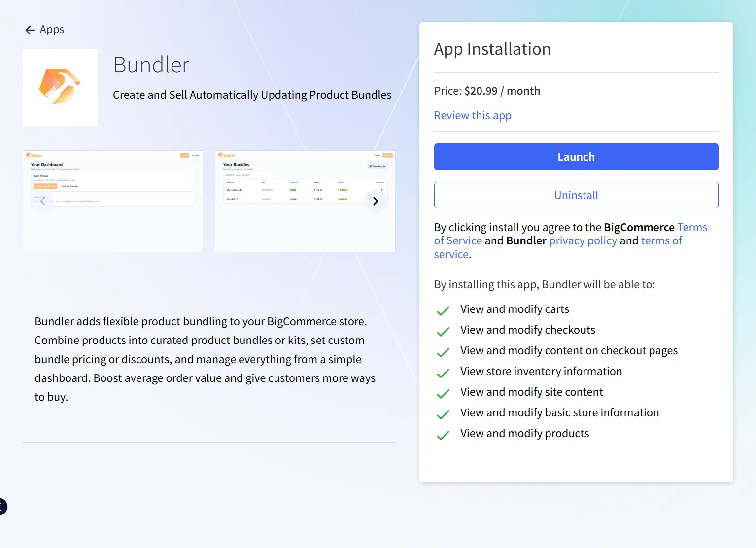Show next screenshot with right chevron
Screen dimensions: 756x548
pyautogui.click(x=376, y=201)
